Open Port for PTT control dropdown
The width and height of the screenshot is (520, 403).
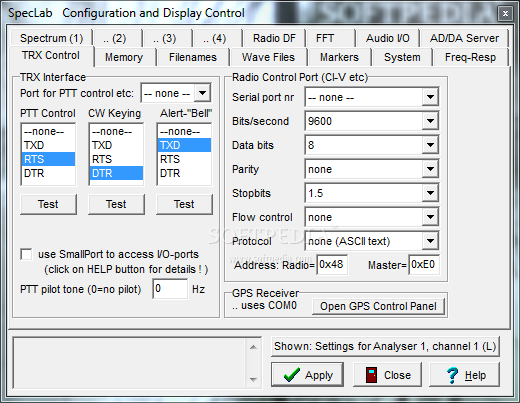tap(203, 93)
